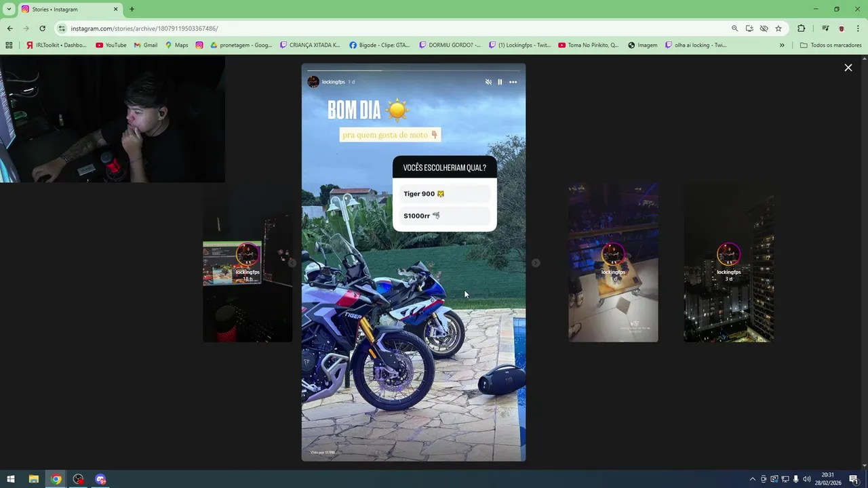The height and width of the screenshot is (488, 868).
Task: Vote for Tiger 900 in poll
Action: (x=444, y=194)
